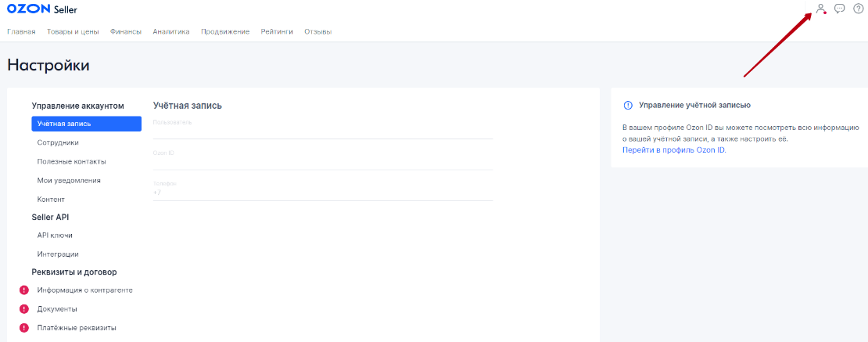Open the Продвижение menu
868x342 pixels.
click(x=225, y=32)
